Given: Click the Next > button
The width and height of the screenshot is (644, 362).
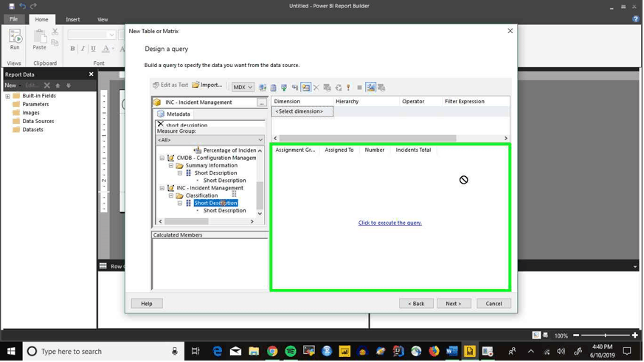Looking at the screenshot, I should [x=454, y=304].
